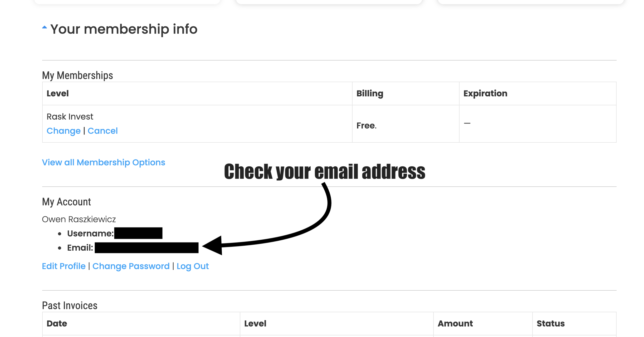Click the Owen Raszkiewicz account name

79,219
